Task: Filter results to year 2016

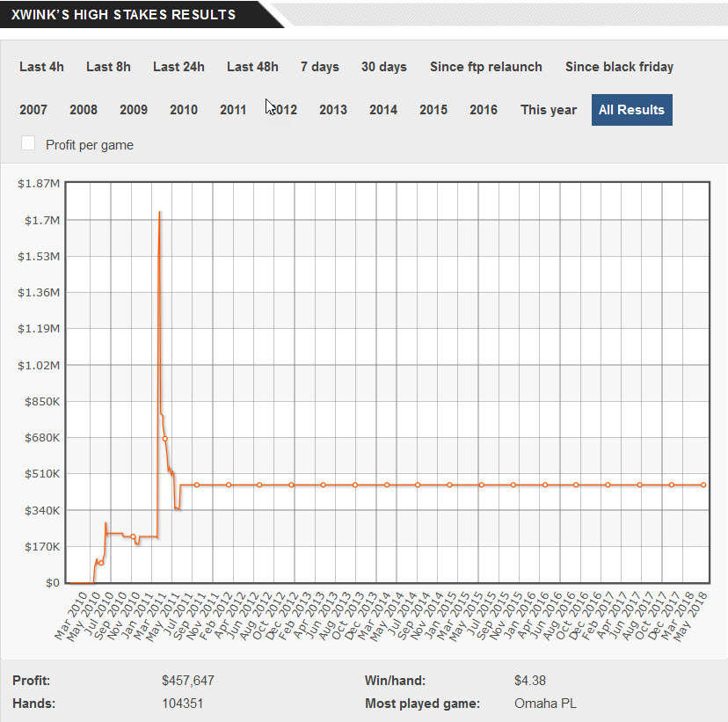Action: click(484, 110)
